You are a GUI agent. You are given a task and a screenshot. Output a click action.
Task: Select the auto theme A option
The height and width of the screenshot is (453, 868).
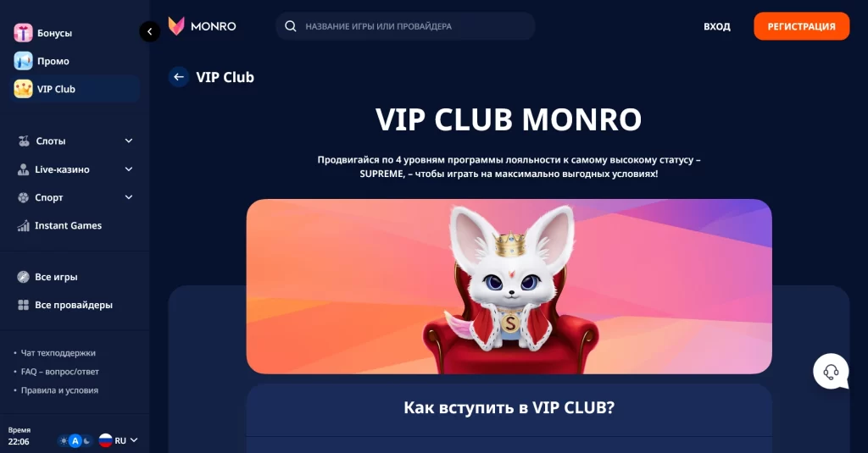pyautogui.click(x=75, y=441)
